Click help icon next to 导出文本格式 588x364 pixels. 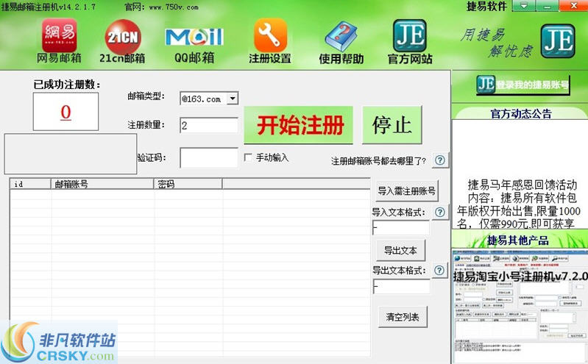tap(439, 271)
